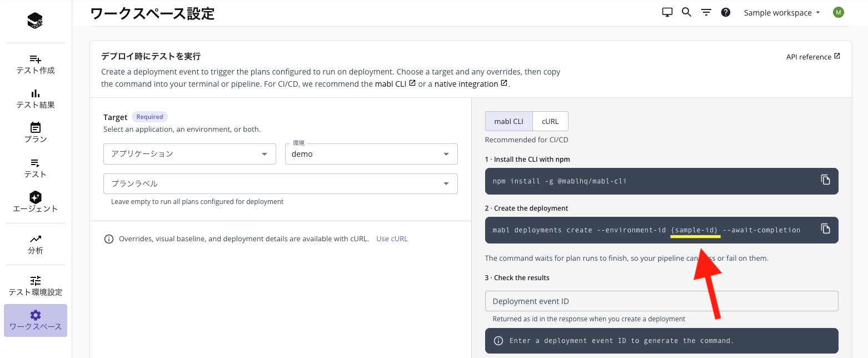Open エージェント in the sidebar

tap(36, 202)
